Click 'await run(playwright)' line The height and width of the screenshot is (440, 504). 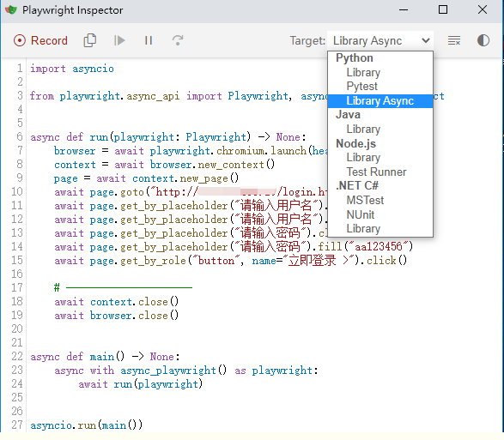coord(141,384)
